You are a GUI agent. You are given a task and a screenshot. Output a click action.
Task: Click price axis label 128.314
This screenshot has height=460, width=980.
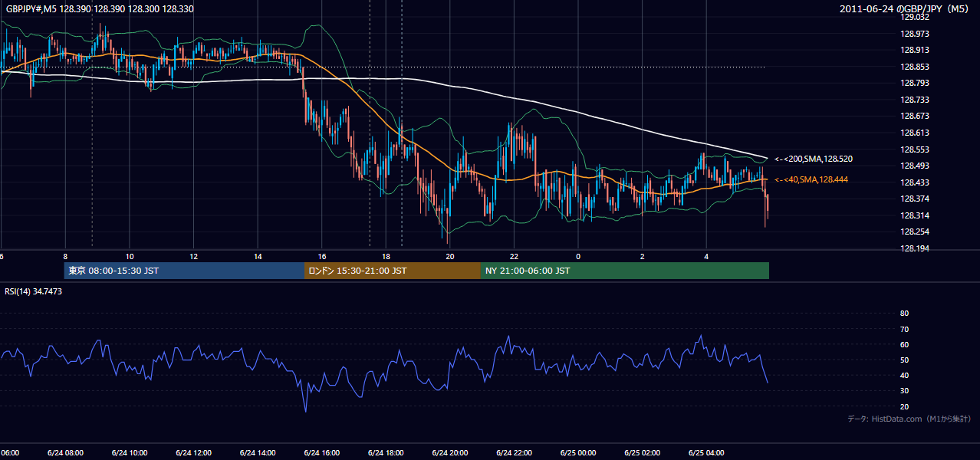click(914, 215)
